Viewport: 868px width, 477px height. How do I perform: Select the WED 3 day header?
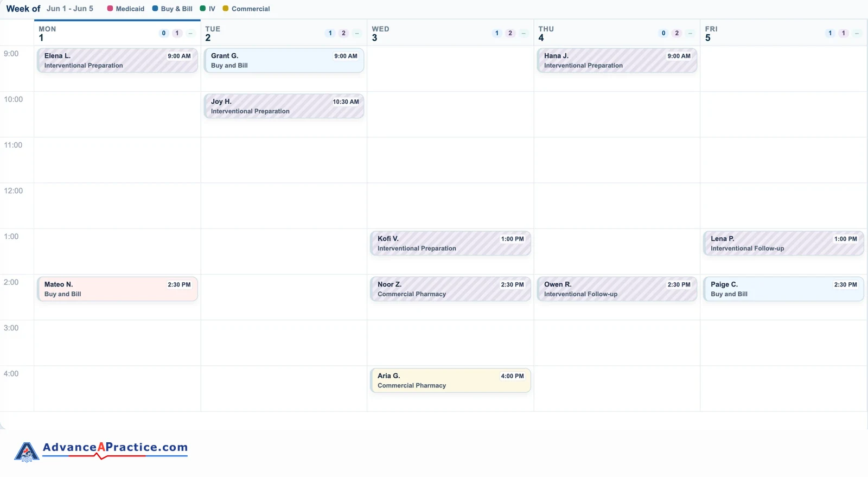coord(450,33)
